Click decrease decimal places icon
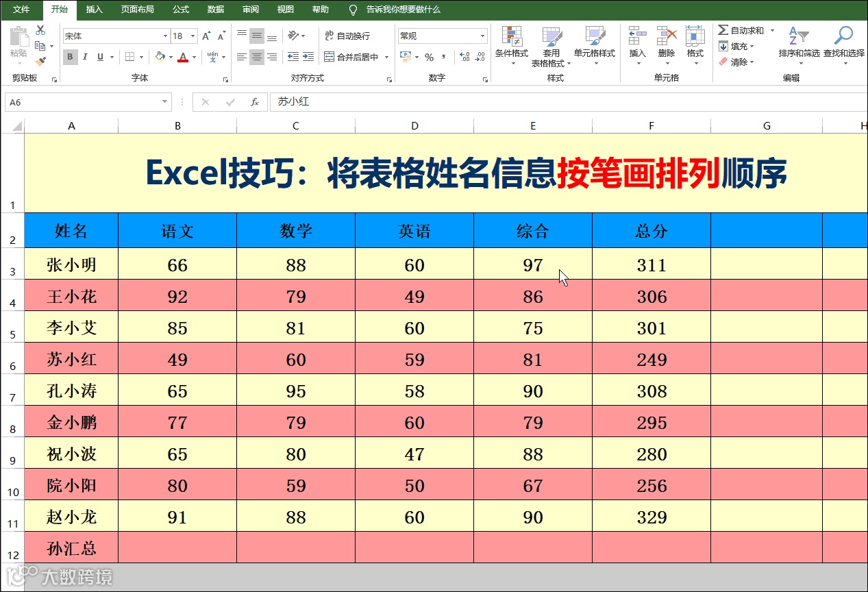Screen dimensions: 868x592 [480, 57]
